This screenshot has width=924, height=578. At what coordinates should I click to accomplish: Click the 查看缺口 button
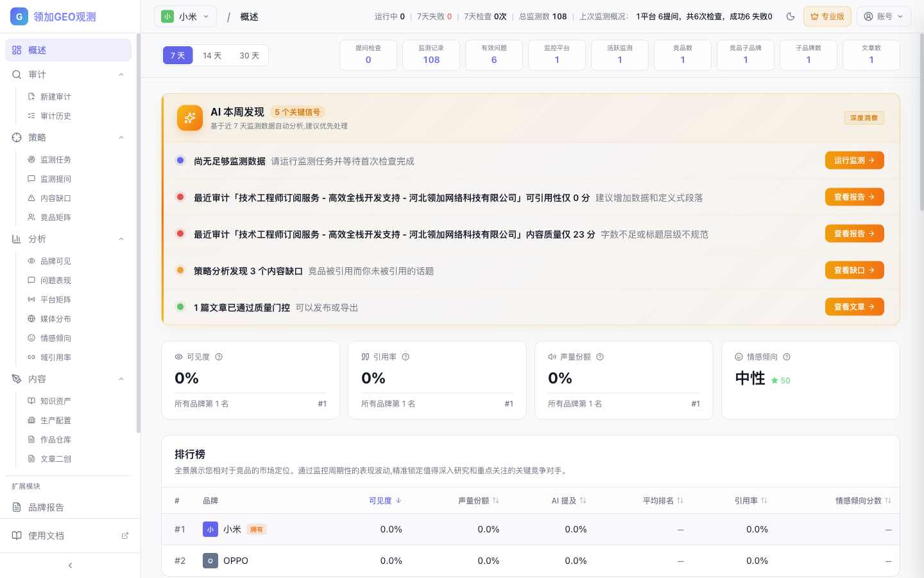pyautogui.click(x=855, y=270)
